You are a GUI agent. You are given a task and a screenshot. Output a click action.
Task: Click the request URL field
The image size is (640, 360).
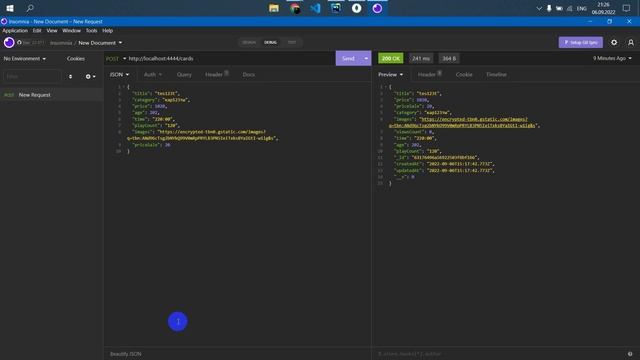point(231,59)
